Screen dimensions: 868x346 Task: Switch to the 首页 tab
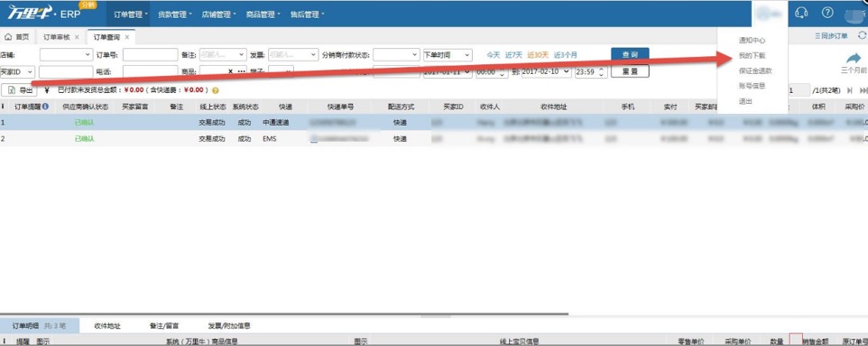(17, 37)
